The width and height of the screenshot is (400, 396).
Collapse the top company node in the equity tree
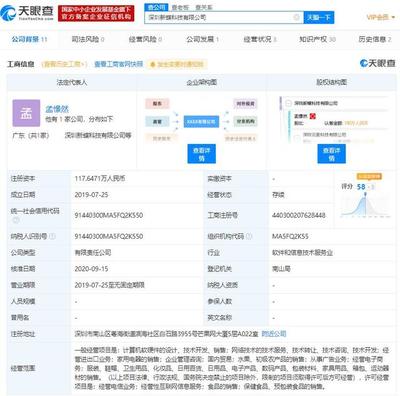[288, 103]
